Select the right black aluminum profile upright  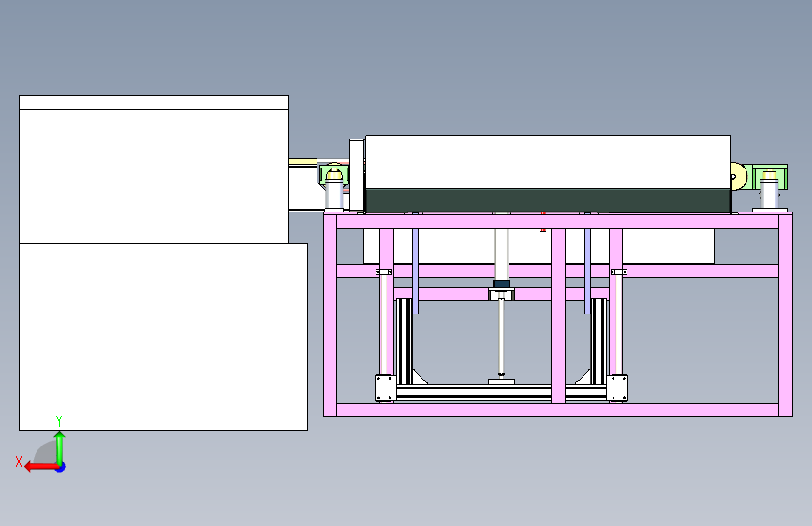click(x=599, y=341)
